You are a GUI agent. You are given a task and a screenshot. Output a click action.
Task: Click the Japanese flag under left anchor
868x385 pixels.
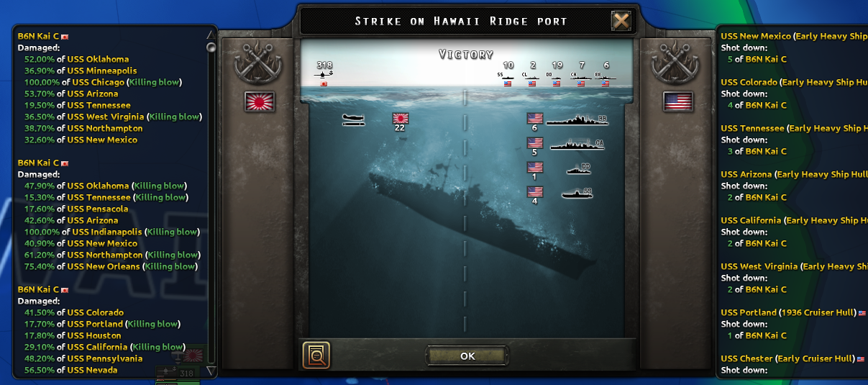click(x=258, y=101)
